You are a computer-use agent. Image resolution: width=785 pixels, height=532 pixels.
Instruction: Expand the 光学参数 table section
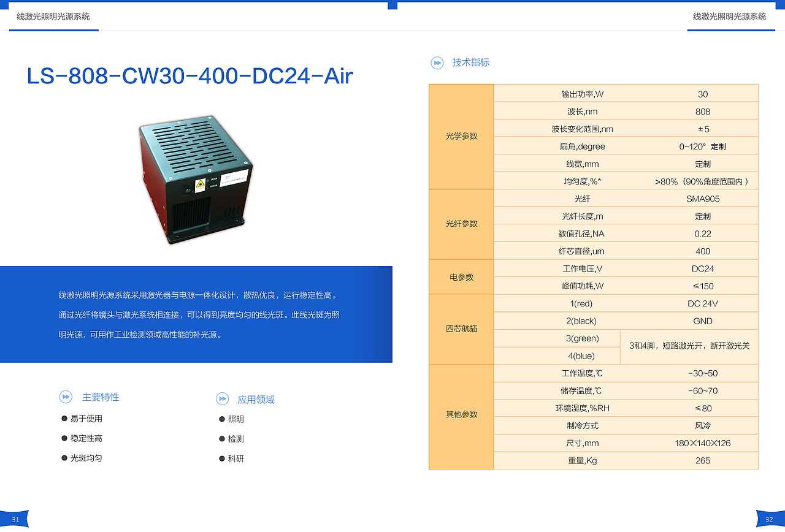point(461,137)
